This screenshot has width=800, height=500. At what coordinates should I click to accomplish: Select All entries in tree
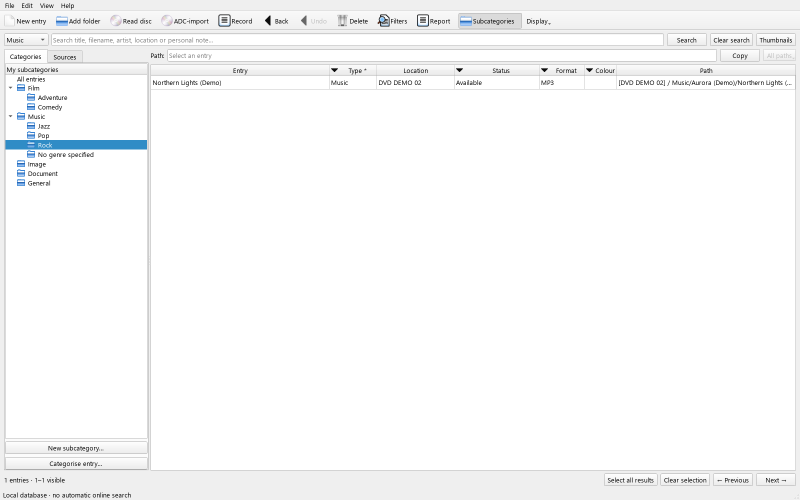[x=31, y=79]
